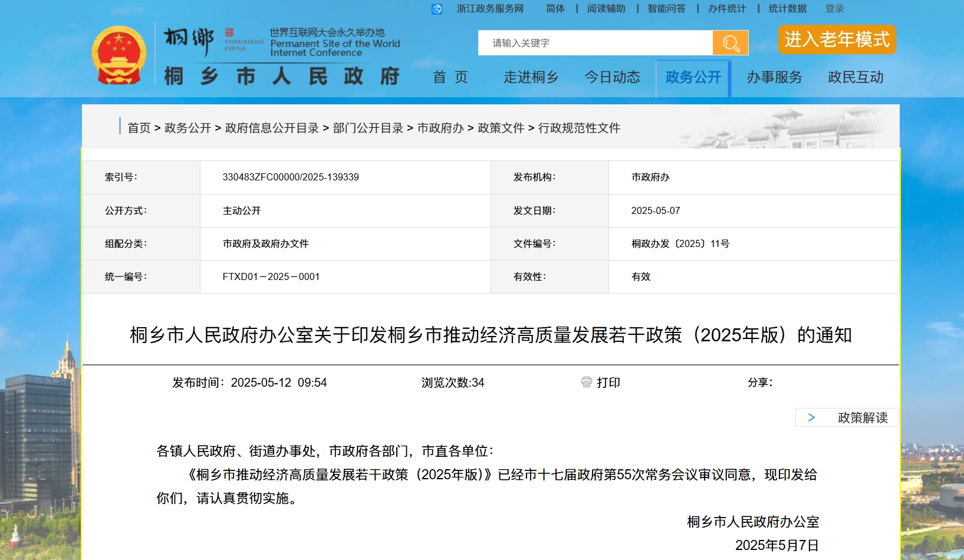The height and width of the screenshot is (560, 964).
Task: Click 行政规范性文件 in the breadcrumb
Action: point(579,128)
